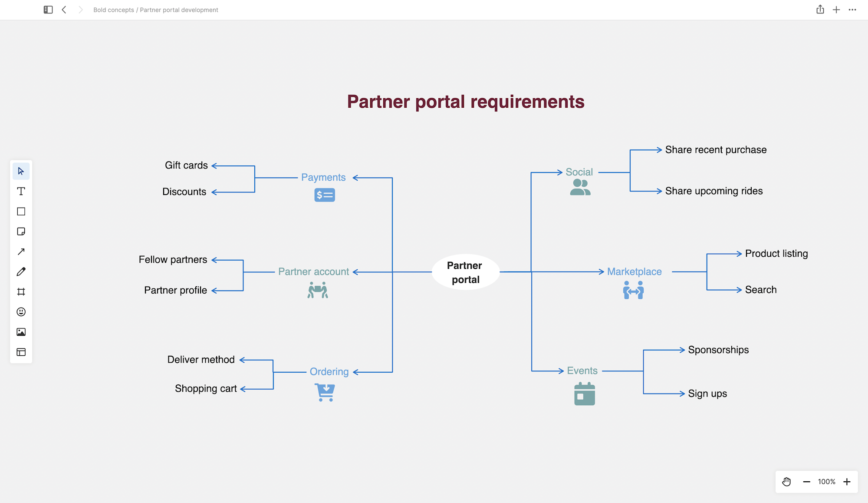Open the more options ellipsis menu
868x503 pixels.
(x=852, y=10)
